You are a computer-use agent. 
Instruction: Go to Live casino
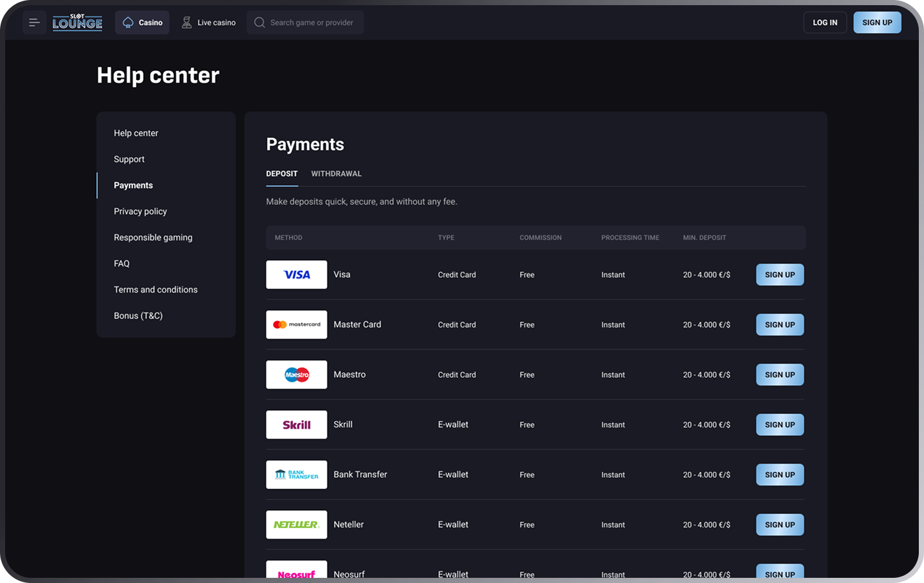point(208,23)
